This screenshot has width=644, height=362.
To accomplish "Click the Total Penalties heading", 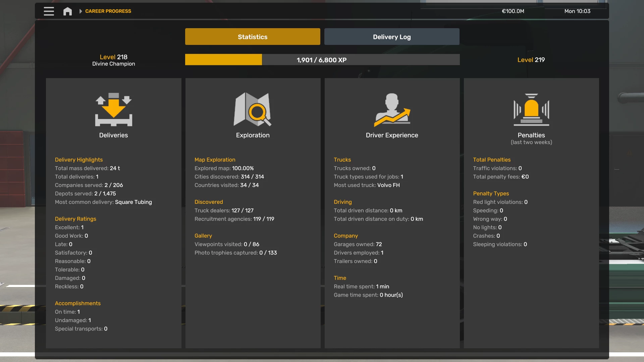I will coord(492,160).
